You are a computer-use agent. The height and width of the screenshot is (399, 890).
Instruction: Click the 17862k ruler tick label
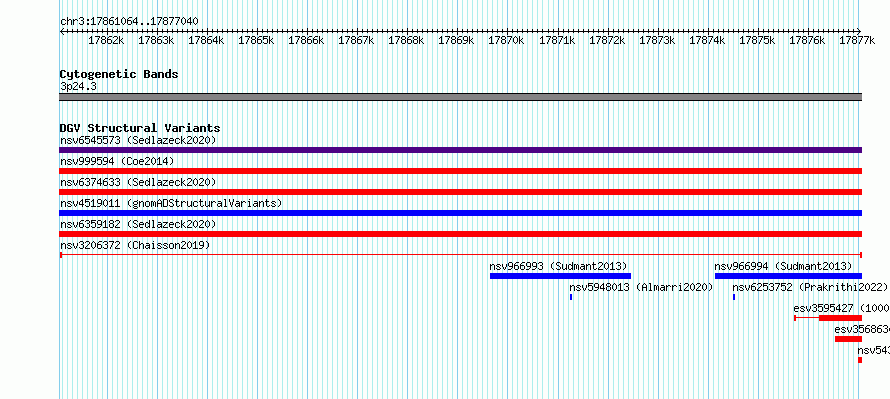(x=106, y=40)
